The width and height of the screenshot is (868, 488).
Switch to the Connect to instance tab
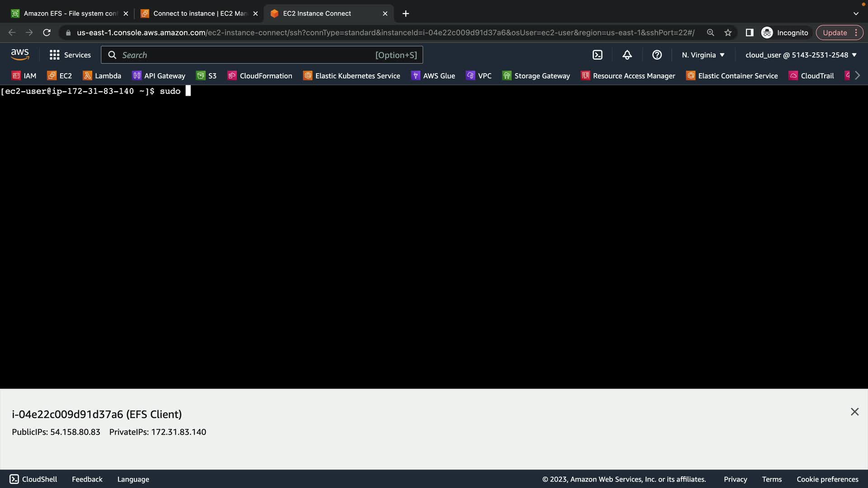tap(200, 14)
